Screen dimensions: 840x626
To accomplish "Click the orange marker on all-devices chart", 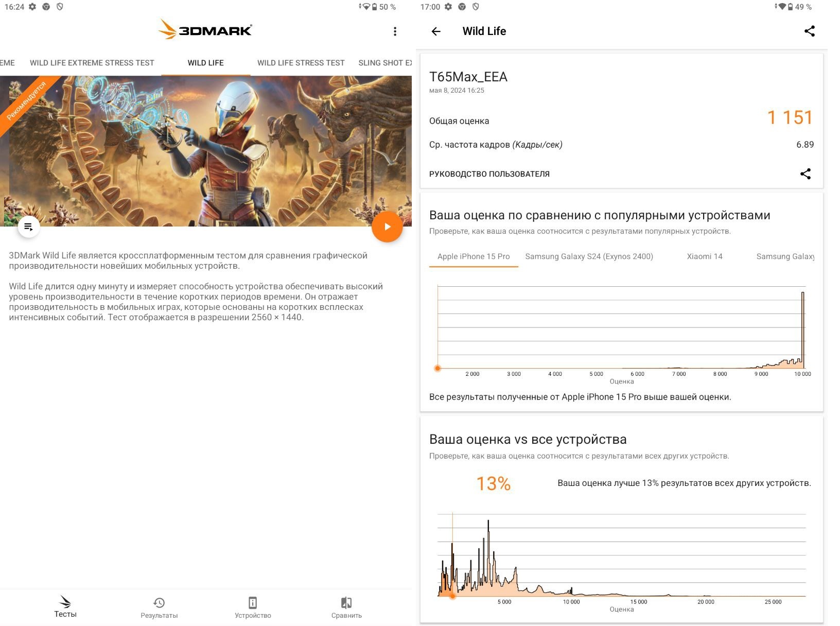I will tap(452, 596).
